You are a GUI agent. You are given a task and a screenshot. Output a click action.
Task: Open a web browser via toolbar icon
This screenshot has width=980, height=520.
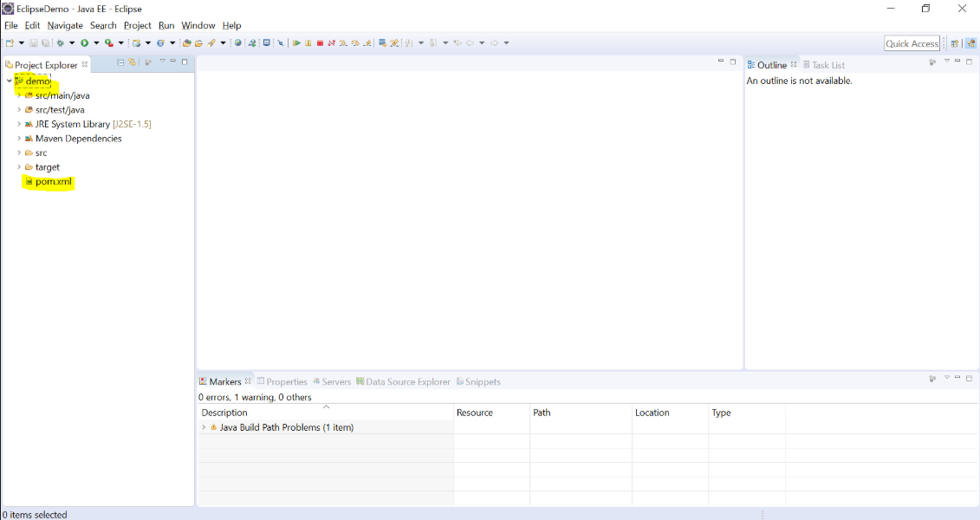(238, 42)
